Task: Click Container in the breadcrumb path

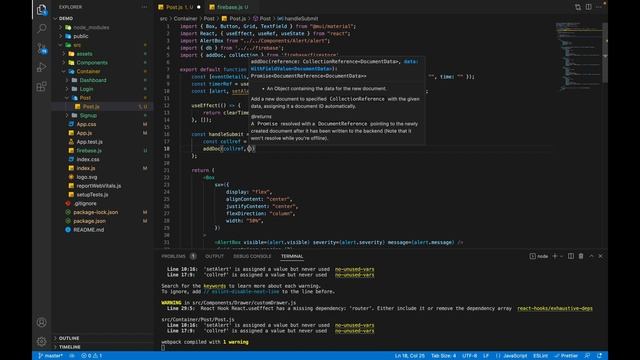Action: pos(185,18)
